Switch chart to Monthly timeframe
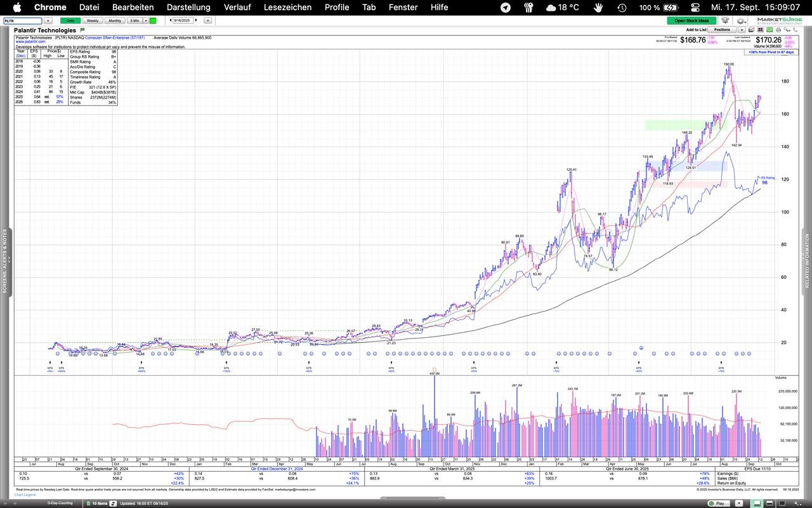This screenshot has width=812, height=508. pos(114,20)
